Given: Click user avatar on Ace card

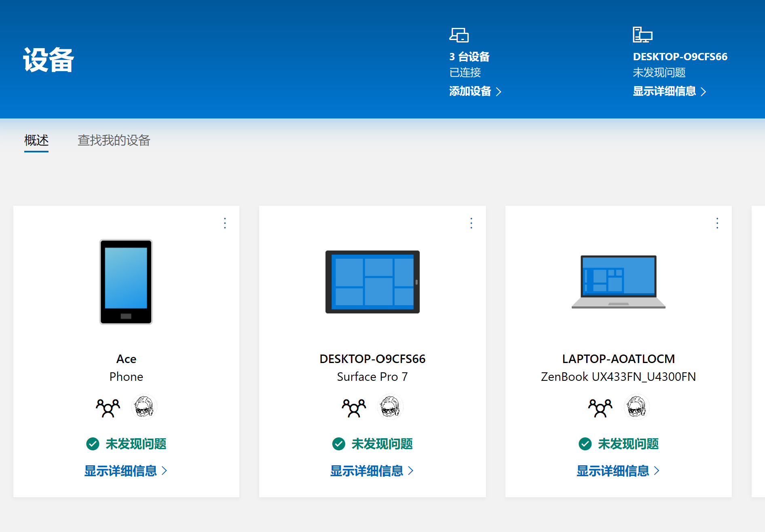Looking at the screenshot, I should coord(144,407).
